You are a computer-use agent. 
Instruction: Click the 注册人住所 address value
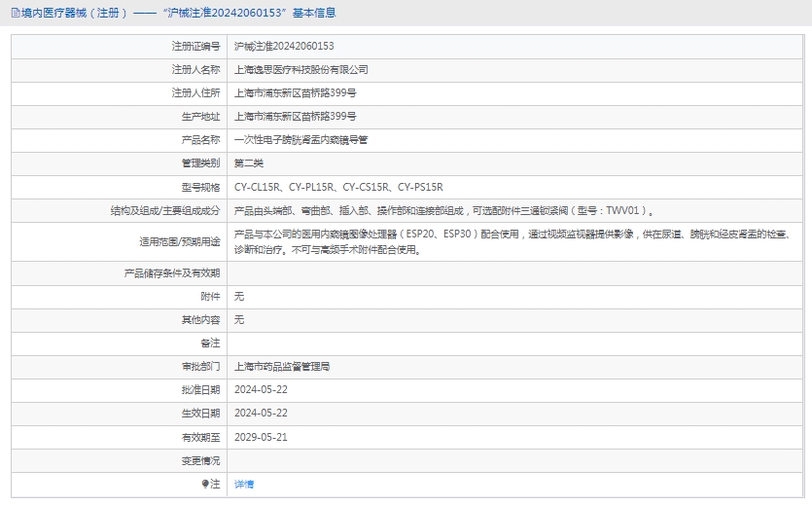pos(296,93)
